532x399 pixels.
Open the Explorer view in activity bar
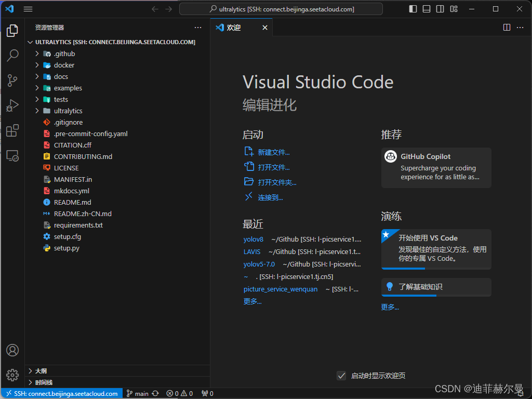click(12, 31)
